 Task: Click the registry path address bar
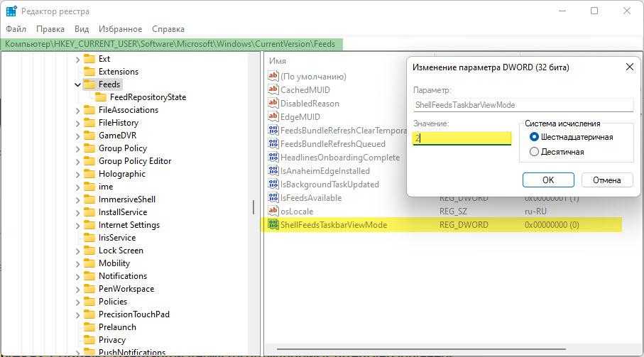pyautogui.click(x=170, y=44)
